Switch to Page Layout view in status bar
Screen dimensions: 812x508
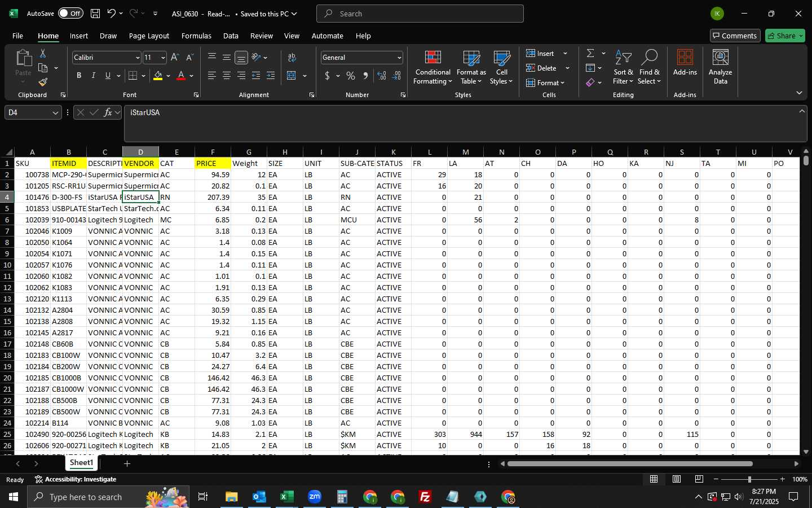coord(677,479)
